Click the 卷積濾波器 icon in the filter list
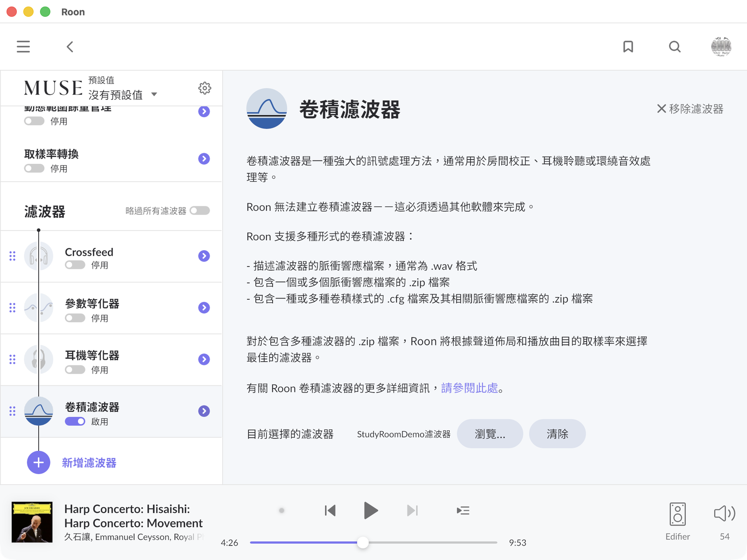Screen dimensions: 747x560 click(39, 411)
